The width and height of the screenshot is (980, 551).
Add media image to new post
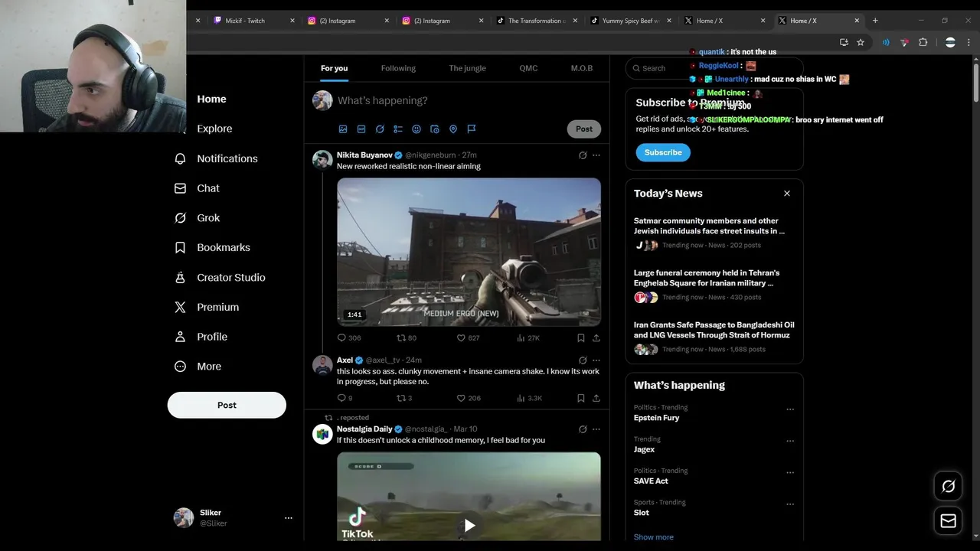pyautogui.click(x=343, y=129)
